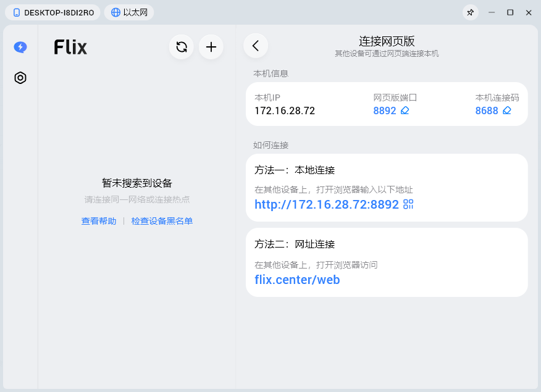This screenshot has height=392, width=541.
Task: Pin the window on top
Action: [470, 13]
